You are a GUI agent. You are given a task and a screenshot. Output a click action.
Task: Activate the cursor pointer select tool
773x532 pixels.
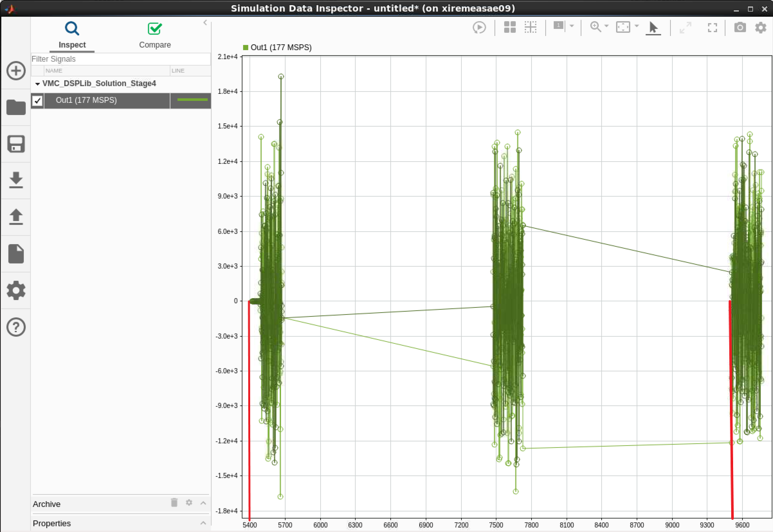click(x=653, y=27)
